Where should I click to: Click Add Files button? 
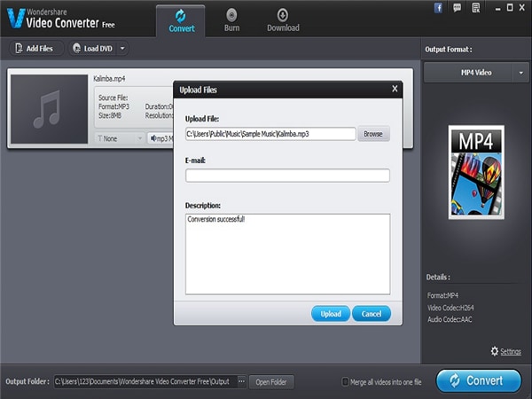pyautogui.click(x=35, y=49)
